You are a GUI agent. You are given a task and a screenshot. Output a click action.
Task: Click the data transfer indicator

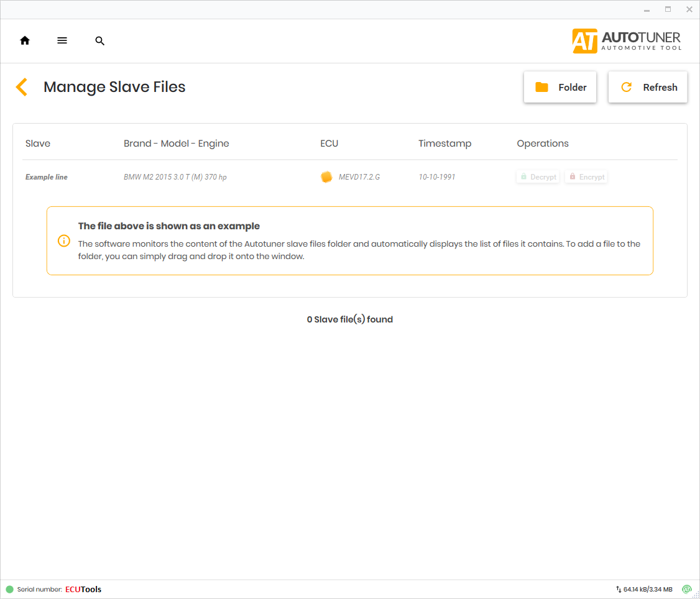644,589
